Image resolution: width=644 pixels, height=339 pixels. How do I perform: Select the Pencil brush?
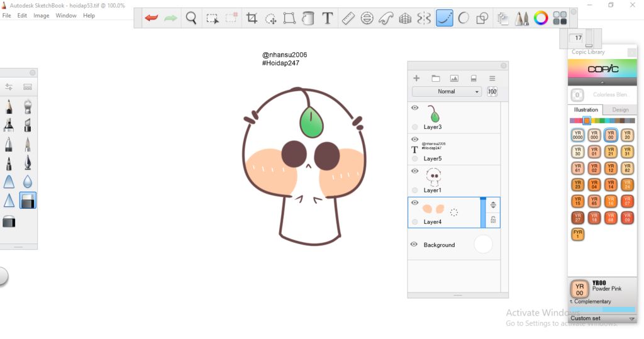click(x=9, y=106)
